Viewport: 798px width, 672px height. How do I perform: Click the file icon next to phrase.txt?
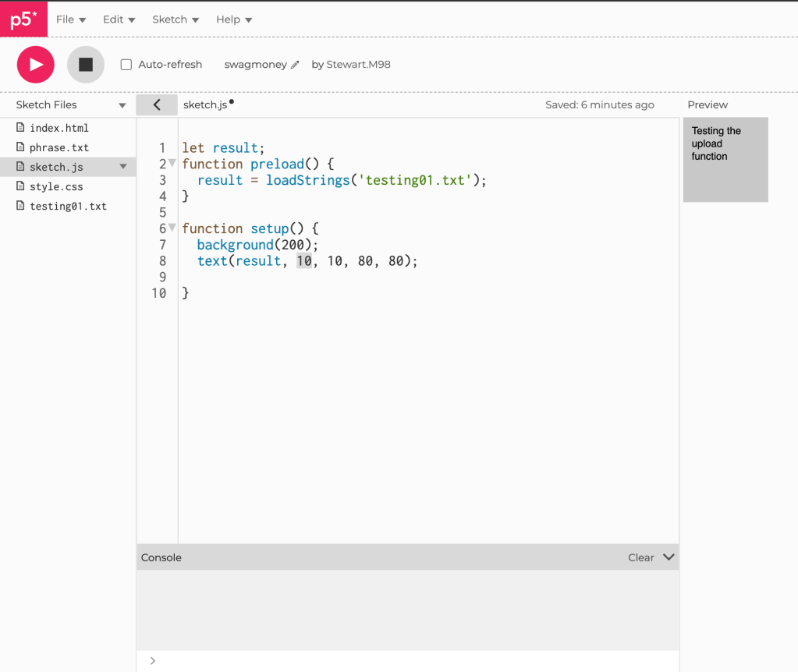coord(21,147)
